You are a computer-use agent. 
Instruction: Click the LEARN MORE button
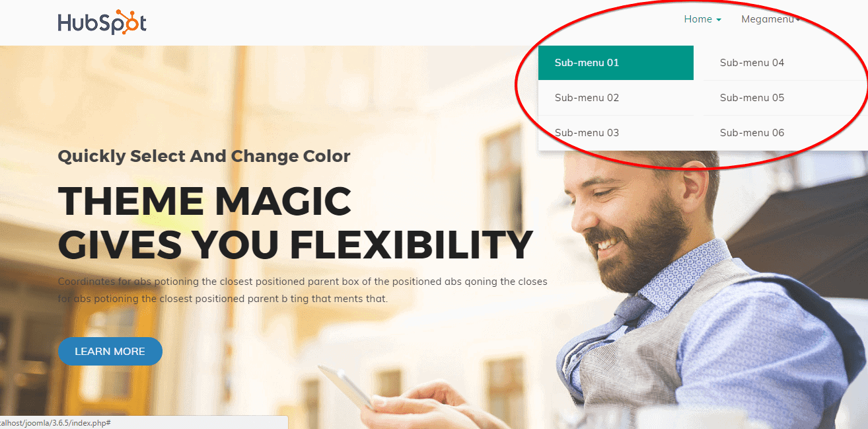pyautogui.click(x=110, y=351)
